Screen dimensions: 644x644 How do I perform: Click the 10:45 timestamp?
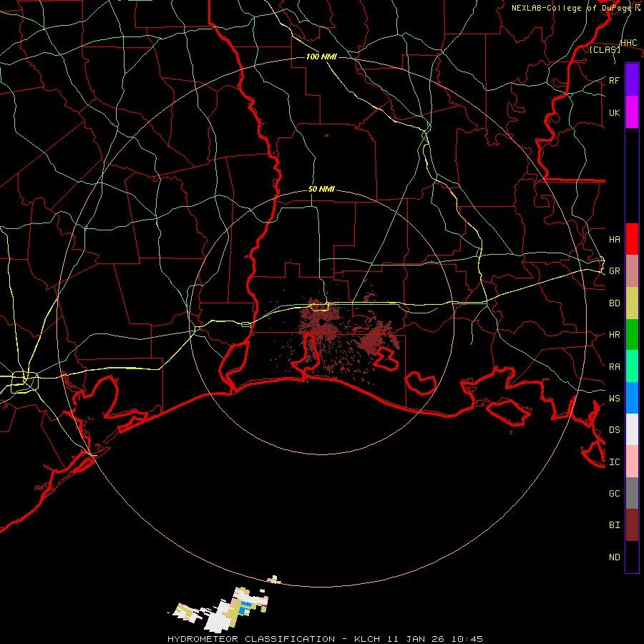coord(467,639)
